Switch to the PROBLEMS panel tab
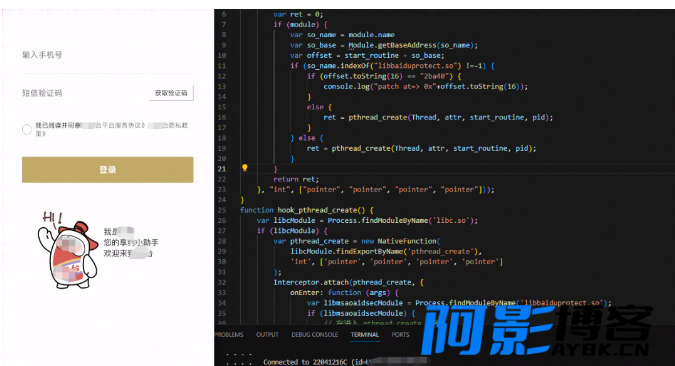 click(229, 335)
